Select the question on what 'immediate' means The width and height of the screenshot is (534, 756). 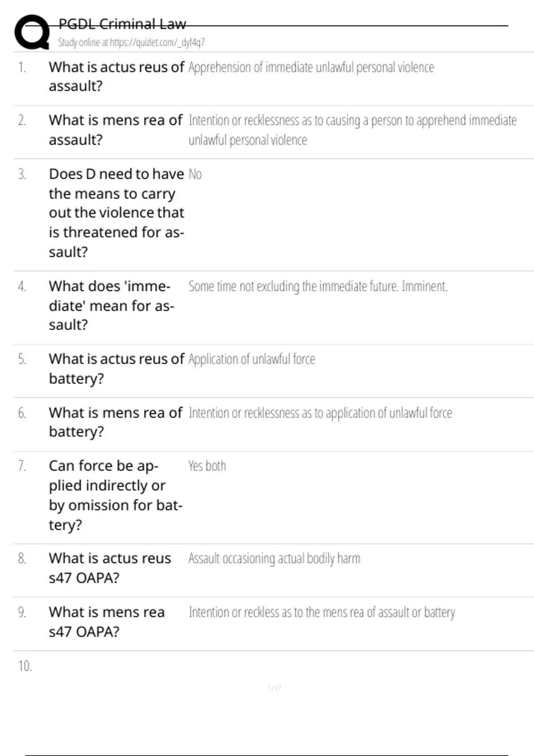(111, 306)
